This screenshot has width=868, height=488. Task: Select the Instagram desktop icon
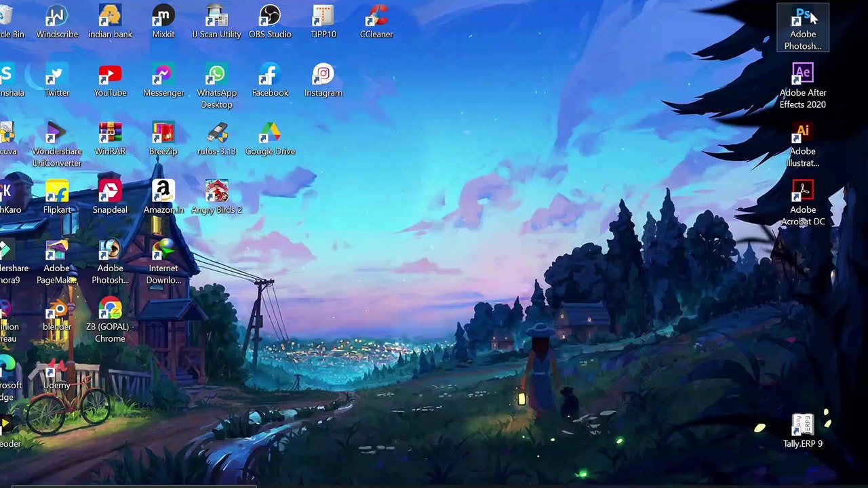[323, 81]
